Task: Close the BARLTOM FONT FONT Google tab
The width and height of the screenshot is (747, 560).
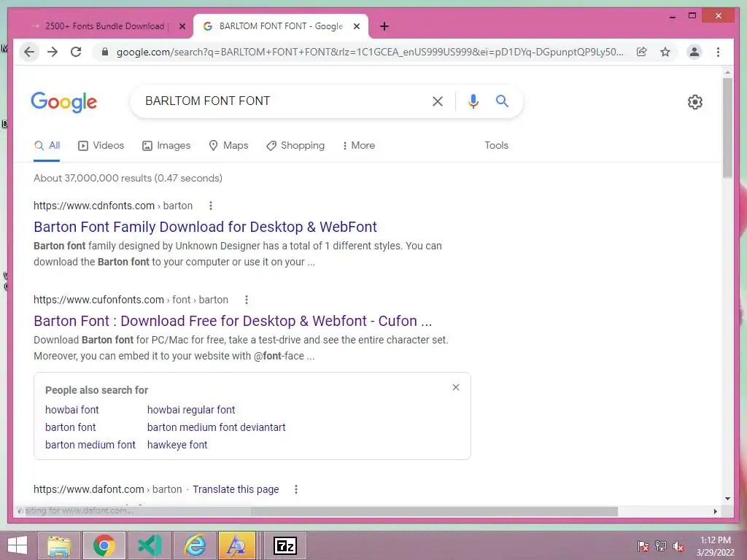Action: [356, 26]
